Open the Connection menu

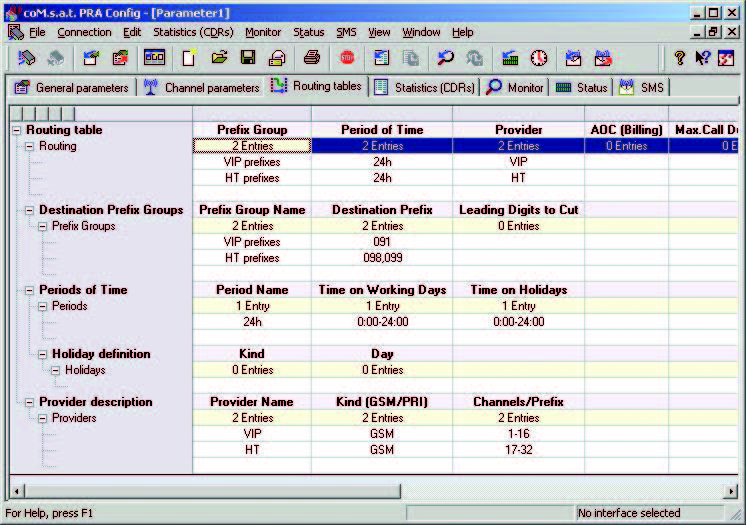84,32
